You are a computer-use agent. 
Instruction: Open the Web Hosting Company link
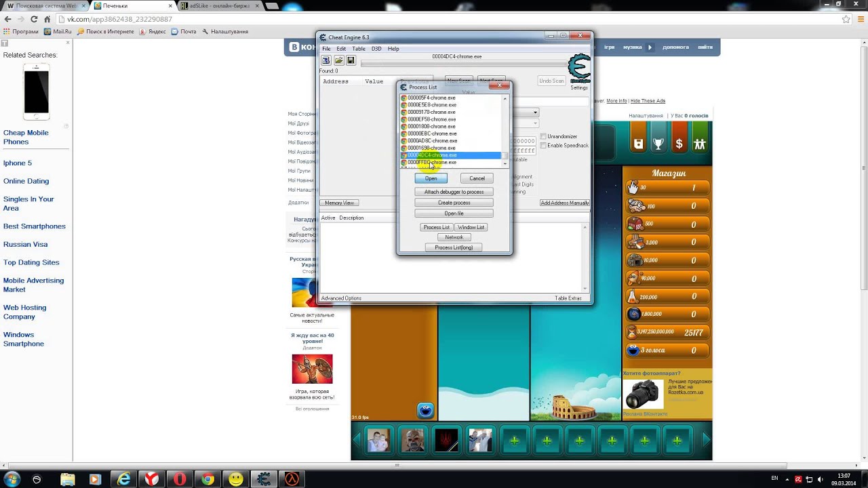[24, 312]
